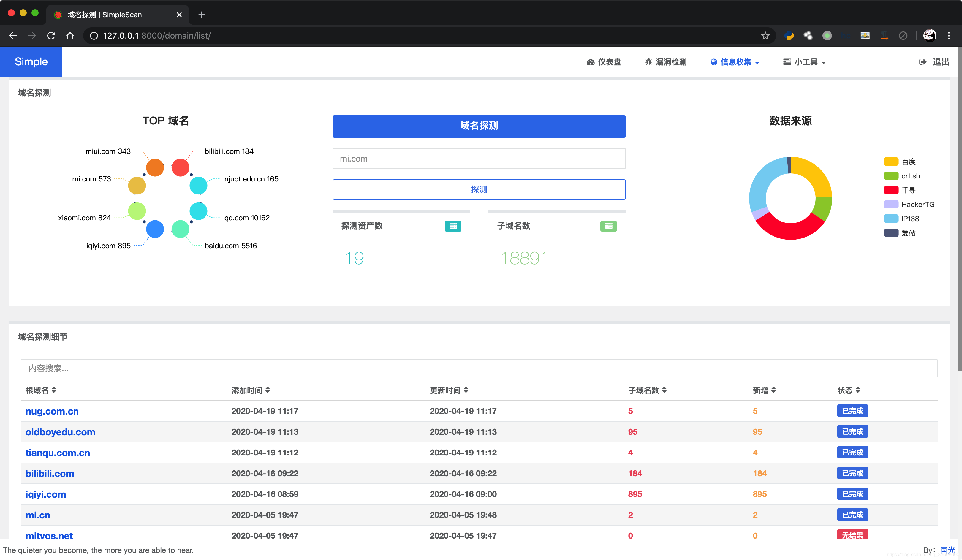This screenshot has width=962, height=560.
Task: Open the browser three-dot menu
Action: tap(949, 36)
